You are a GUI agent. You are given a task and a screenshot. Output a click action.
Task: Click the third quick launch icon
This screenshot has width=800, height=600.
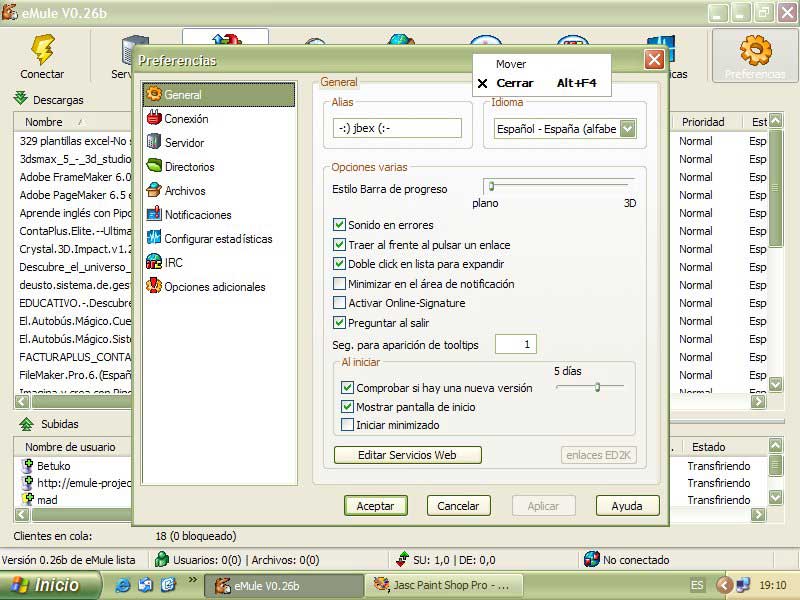168,585
